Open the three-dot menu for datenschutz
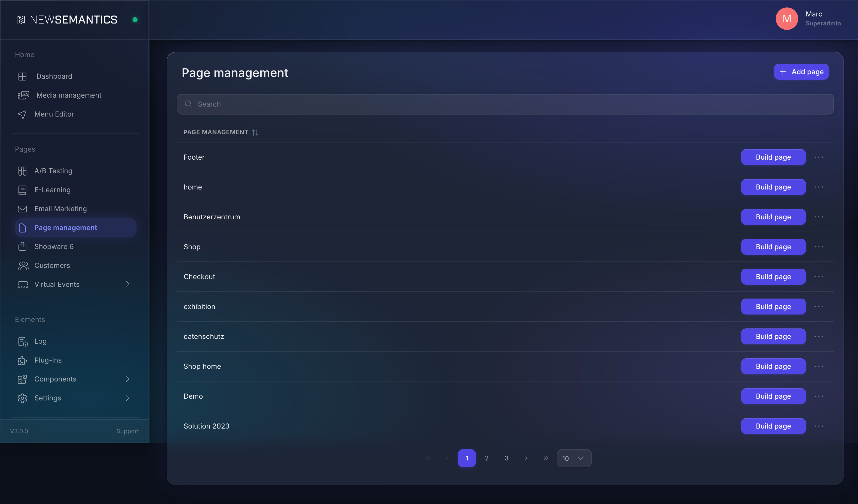Viewport: 858px width, 504px height. coord(819,337)
